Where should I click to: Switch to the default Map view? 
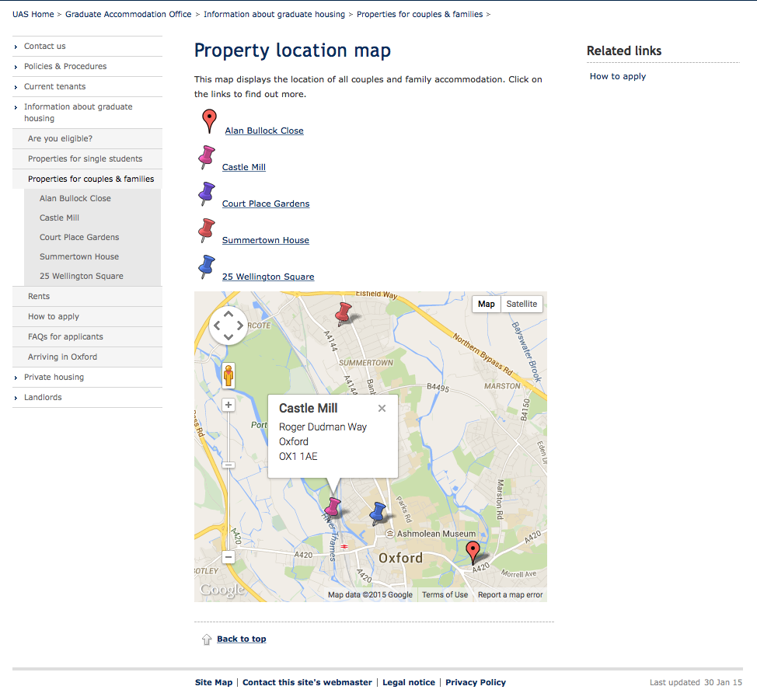[487, 304]
